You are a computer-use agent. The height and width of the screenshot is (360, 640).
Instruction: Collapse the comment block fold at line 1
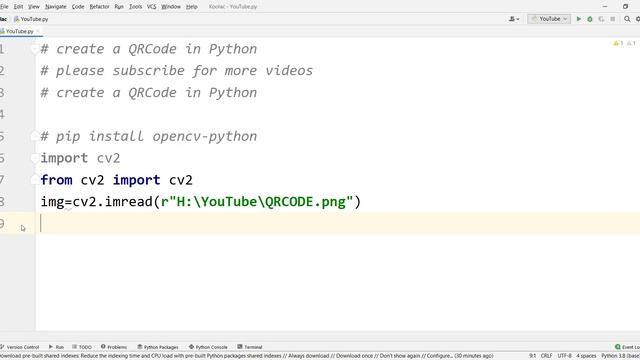click(35, 49)
